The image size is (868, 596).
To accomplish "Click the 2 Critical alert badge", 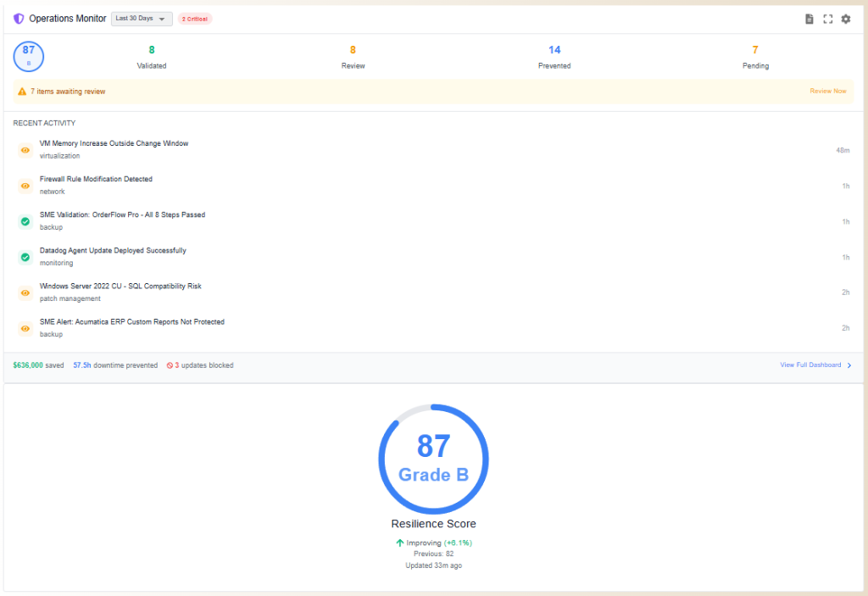I will (x=194, y=18).
